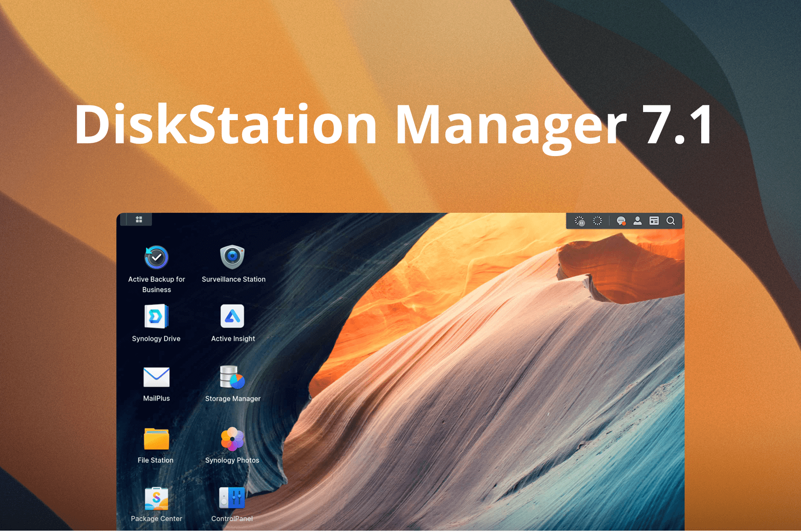Show the Widgets panel

(x=654, y=221)
